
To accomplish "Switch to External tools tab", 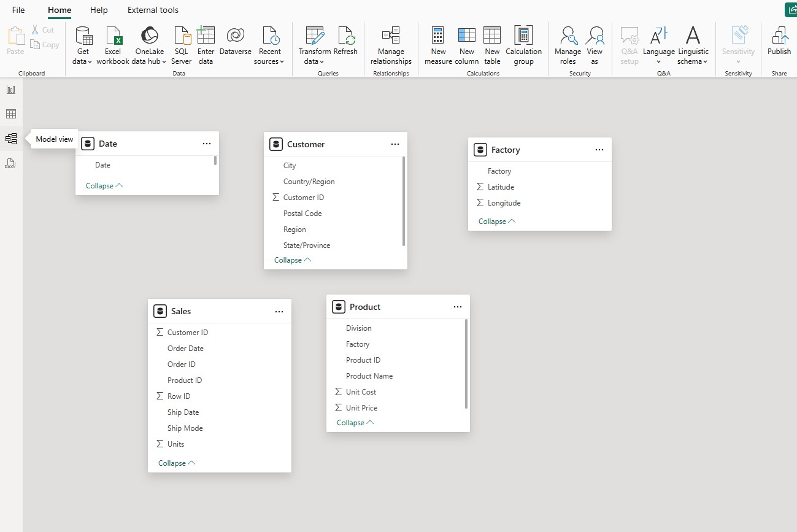I will coord(153,10).
